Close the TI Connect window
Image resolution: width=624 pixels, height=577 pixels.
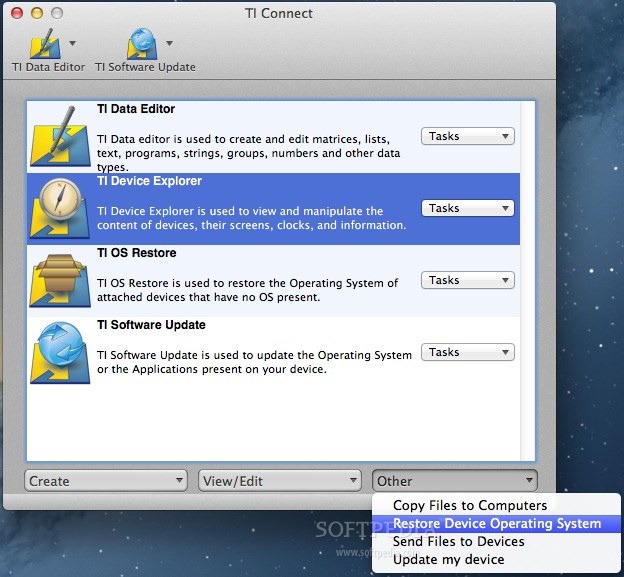coord(17,13)
